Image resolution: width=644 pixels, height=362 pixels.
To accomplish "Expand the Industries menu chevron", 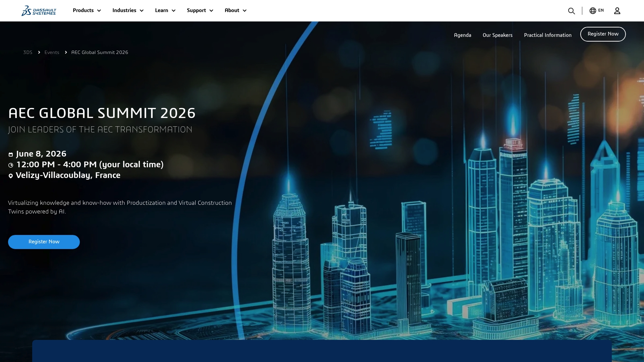I will [x=142, y=11].
